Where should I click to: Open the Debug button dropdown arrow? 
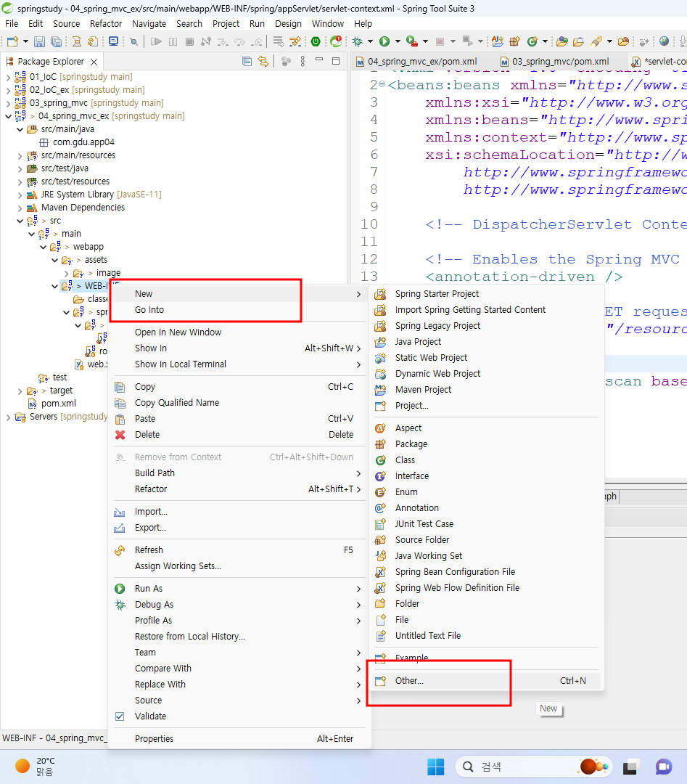click(370, 41)
